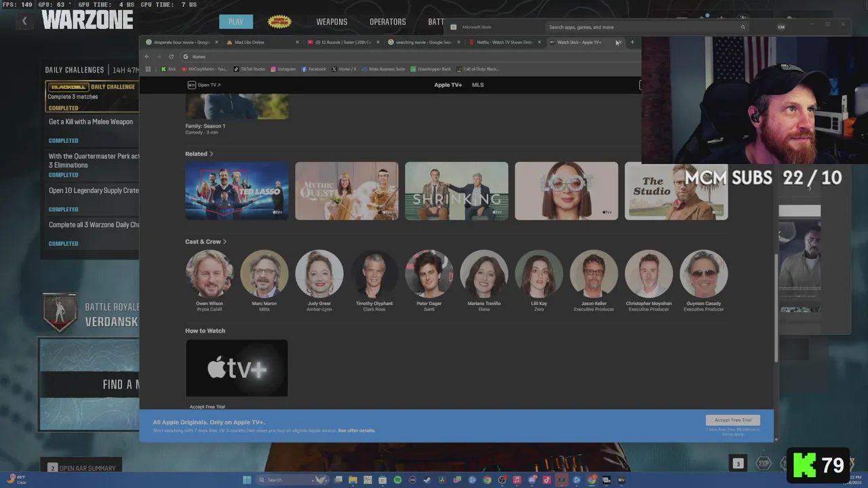Click the orange store badge in Warzone
The height and width of the screenshot is (488, 868).
[x=279, y=22]
